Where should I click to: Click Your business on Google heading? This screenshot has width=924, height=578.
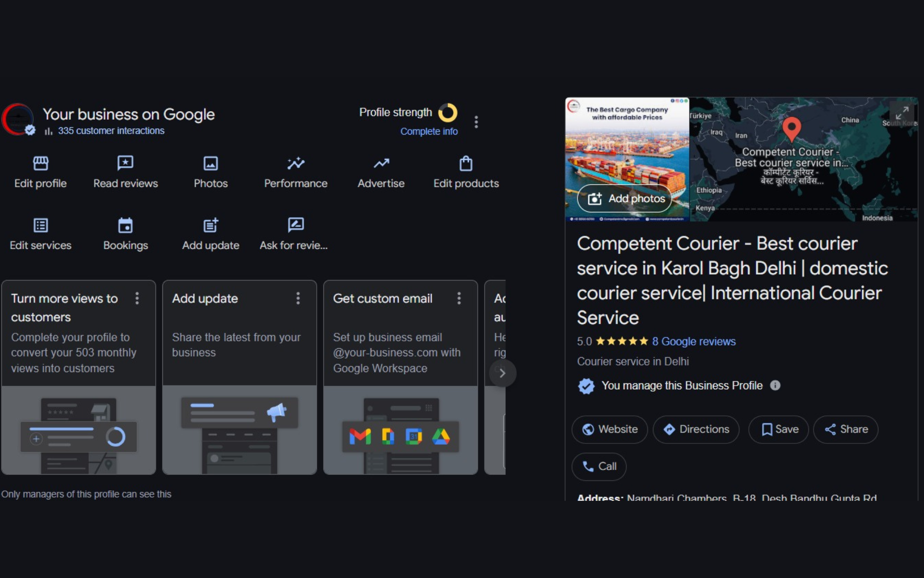pos(129,114)
